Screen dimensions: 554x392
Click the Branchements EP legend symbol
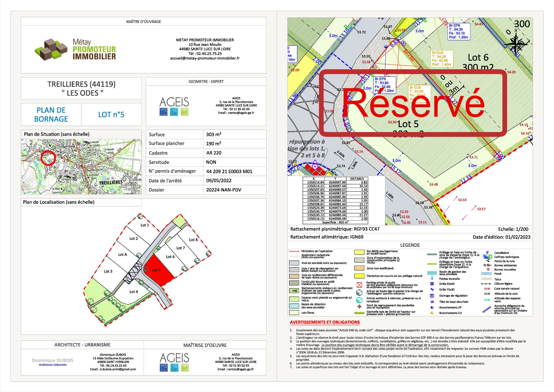click(432, 308)
